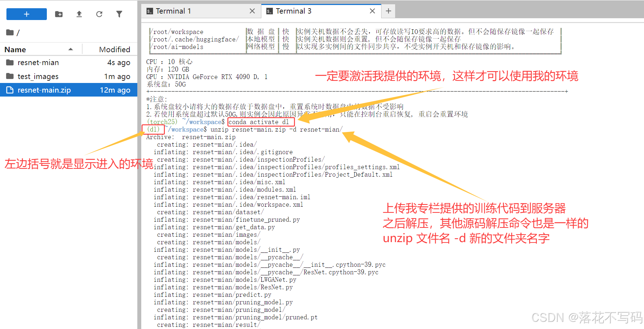Click the upload files icon
This screenshot has height=329, width=644.
coord(79,14)
